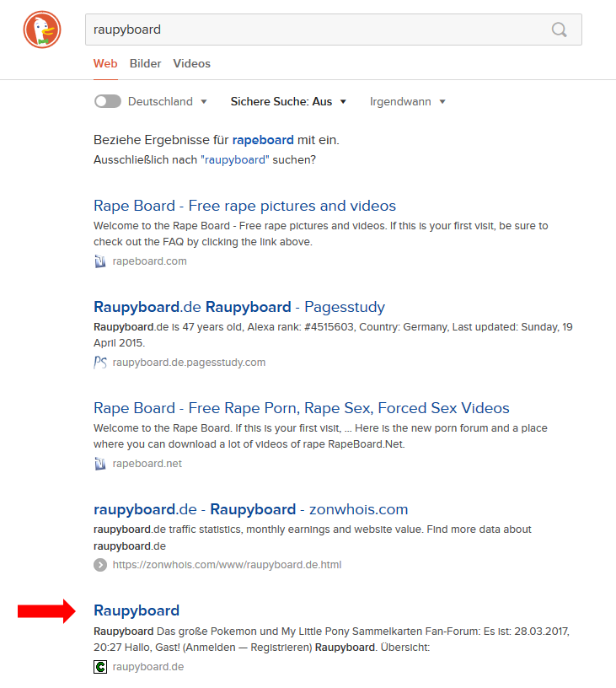Open the Raupyboard.de Pagesstudy result title
Viewport: 616px width, 688px height.
[238, 307]
